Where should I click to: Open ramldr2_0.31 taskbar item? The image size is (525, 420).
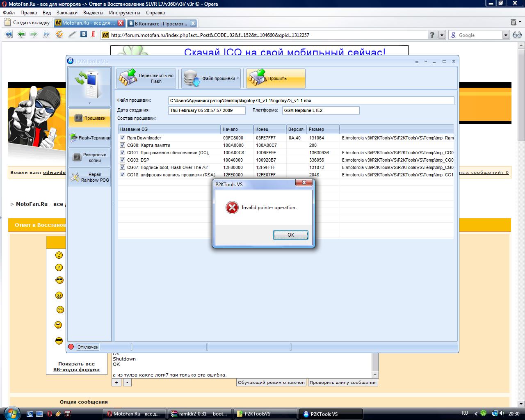[200, 414]
